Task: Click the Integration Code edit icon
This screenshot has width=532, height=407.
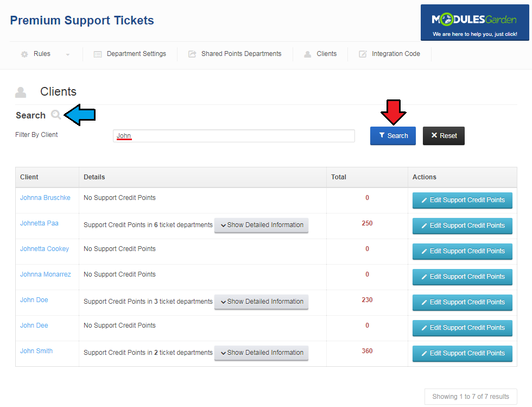Action: [363, 54]
